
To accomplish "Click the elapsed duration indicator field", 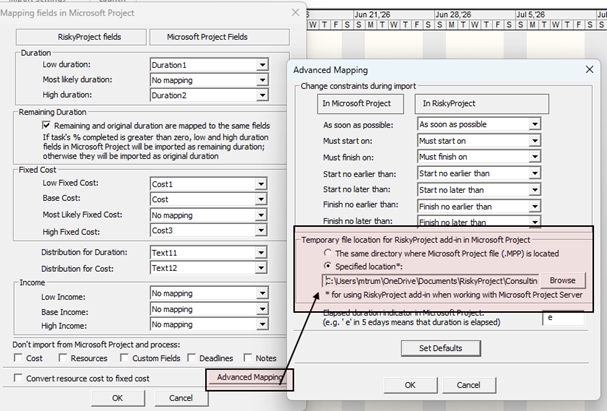I will click(x=563, y=318).
